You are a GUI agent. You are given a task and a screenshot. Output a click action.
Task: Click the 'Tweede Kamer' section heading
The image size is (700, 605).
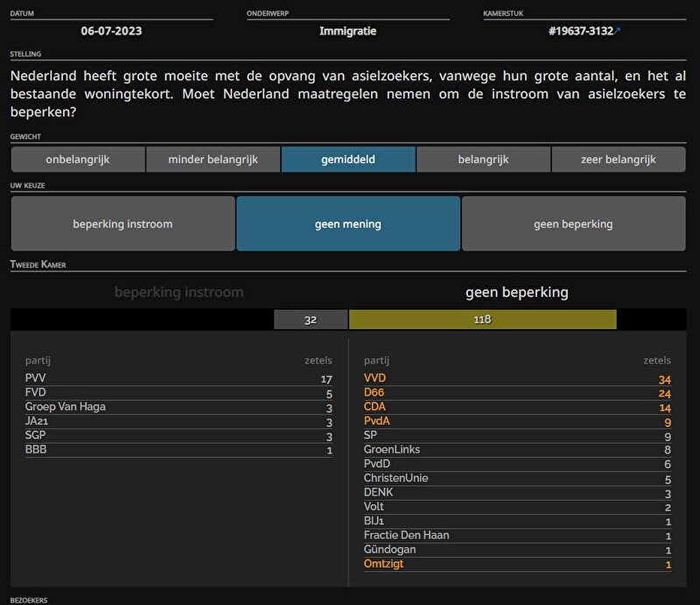(x=38, y=264)
